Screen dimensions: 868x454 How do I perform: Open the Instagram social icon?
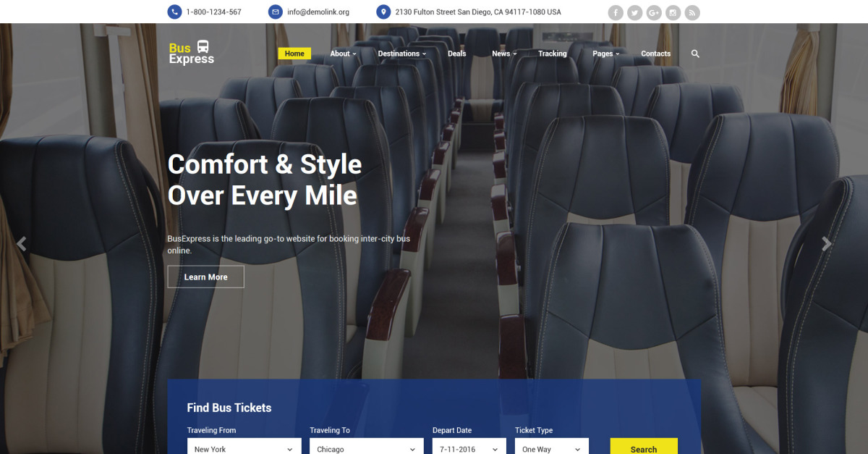tap(673, 13)
